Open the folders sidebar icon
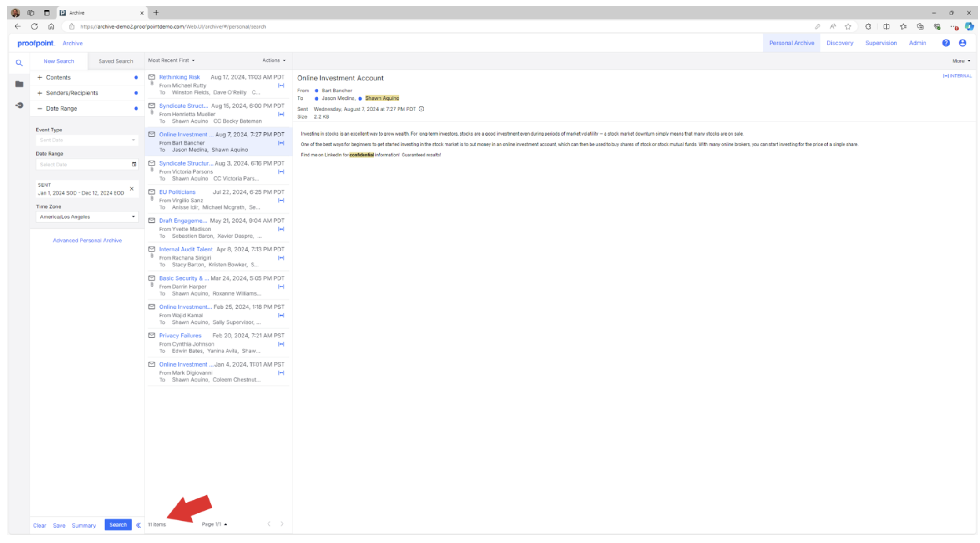This screenshot has height=543, width=980. pyautogui.click(x=19, y=84)
